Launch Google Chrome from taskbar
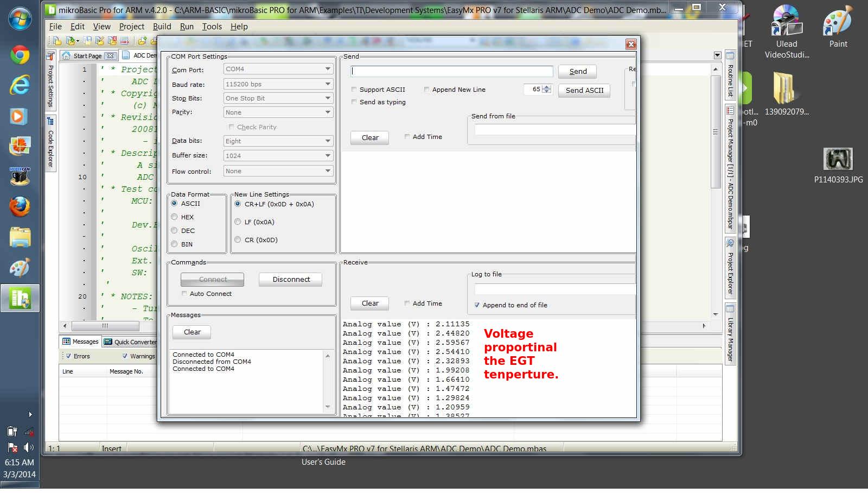 pos(20,55)
